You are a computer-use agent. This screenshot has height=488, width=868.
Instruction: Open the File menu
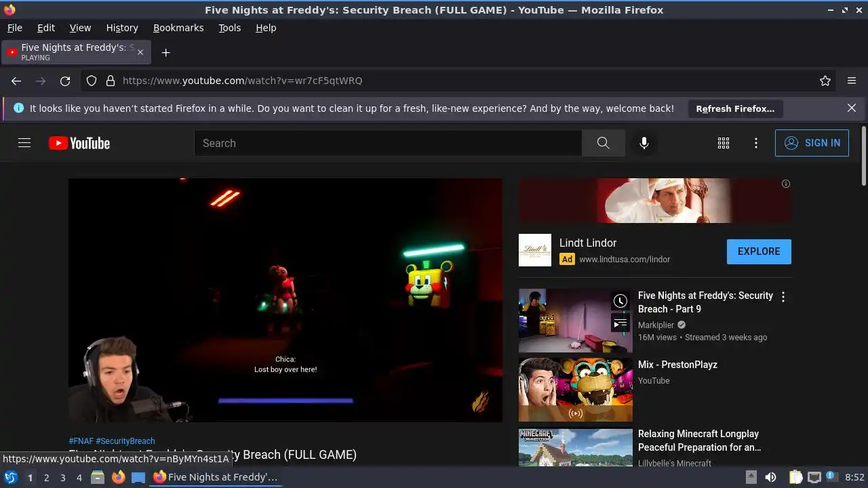point(14,28)
